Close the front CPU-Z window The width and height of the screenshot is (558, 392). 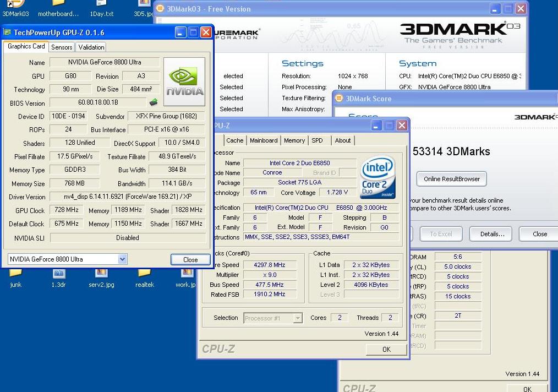(x=402, y=126)
